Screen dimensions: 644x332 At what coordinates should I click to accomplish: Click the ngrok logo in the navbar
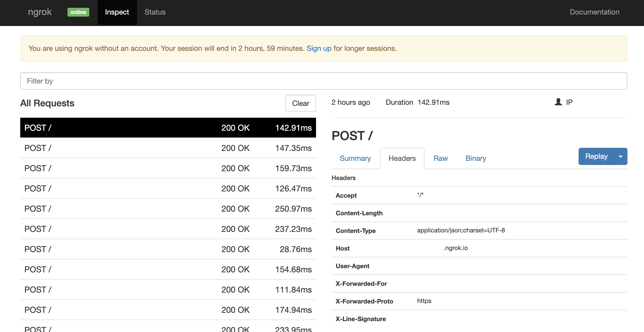pos(39,12)
